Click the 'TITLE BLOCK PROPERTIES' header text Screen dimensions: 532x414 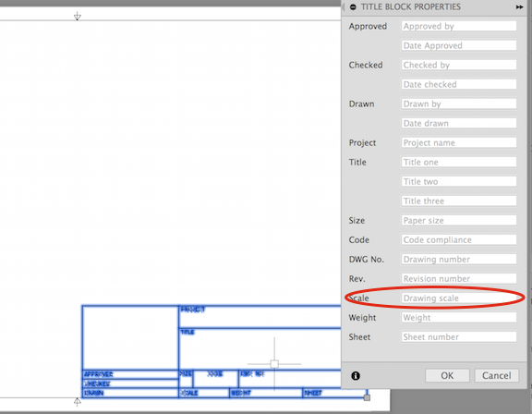click(410, 6)
